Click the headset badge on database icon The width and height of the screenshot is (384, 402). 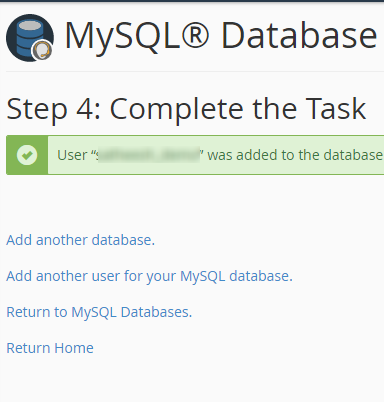click(x=42, y=50)
